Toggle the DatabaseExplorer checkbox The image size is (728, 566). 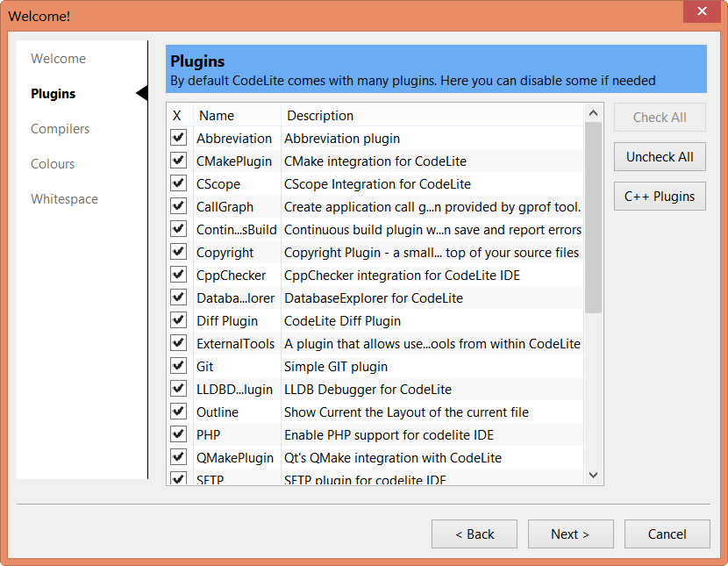point(178,297)
